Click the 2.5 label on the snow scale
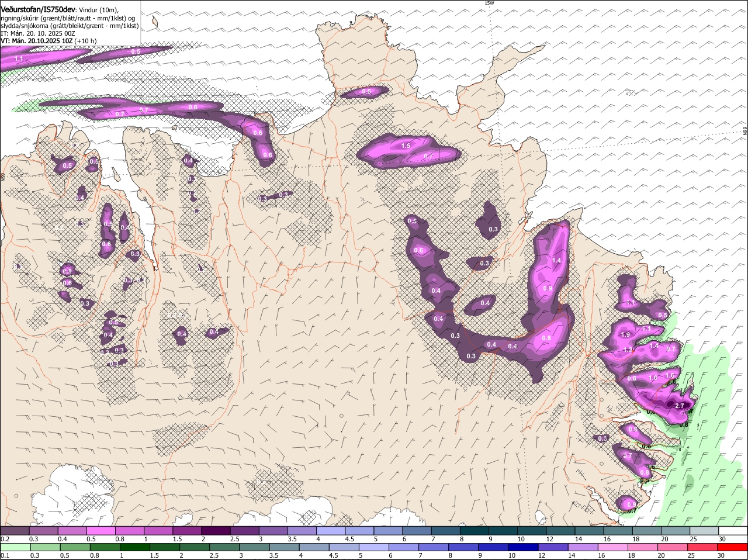Viewport: 748px width, 560px height. [x=235, y=539]
